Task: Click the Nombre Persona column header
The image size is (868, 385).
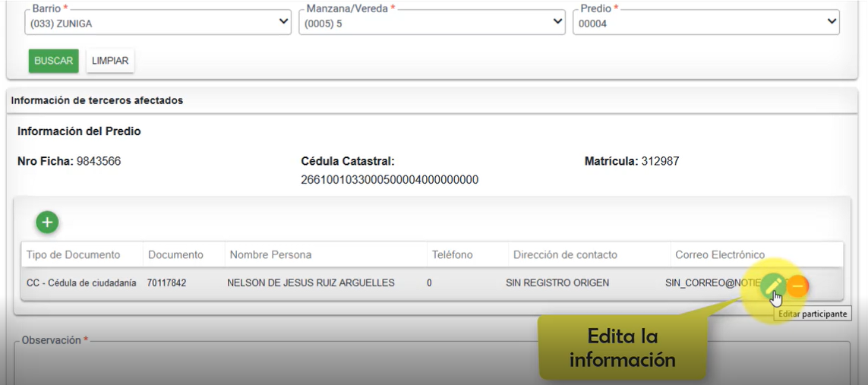Action: [270, 254]
